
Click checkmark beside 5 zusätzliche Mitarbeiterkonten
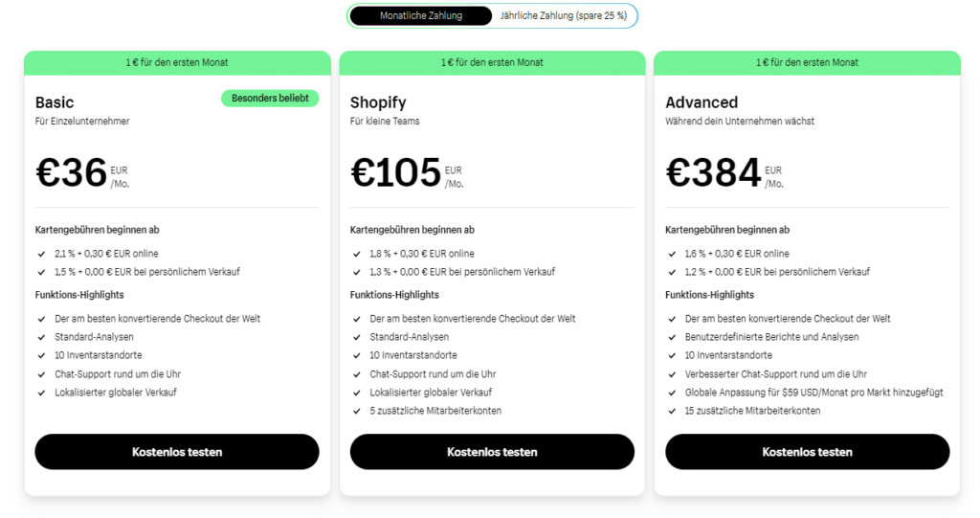(356, 411)
